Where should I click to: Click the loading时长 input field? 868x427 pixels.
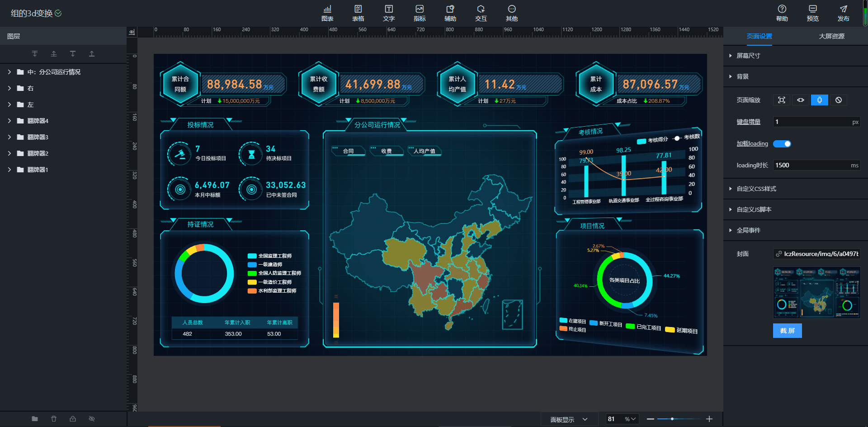[811, 165]
